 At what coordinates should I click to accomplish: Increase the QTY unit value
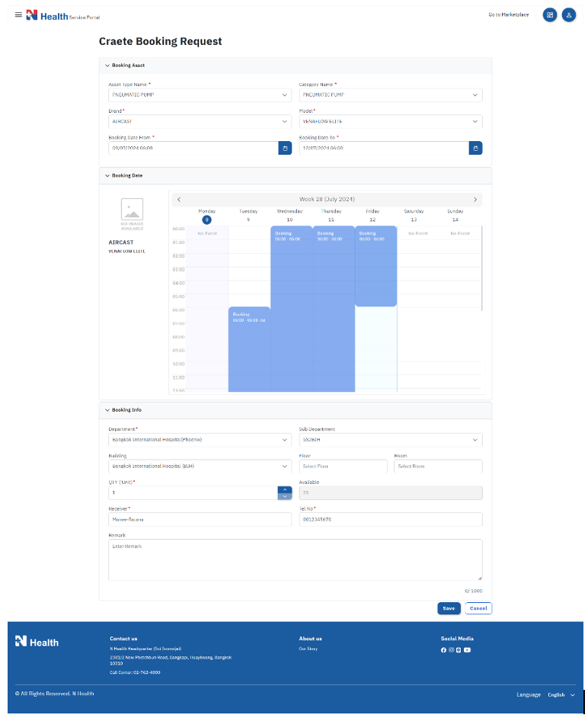coord(285,489)
